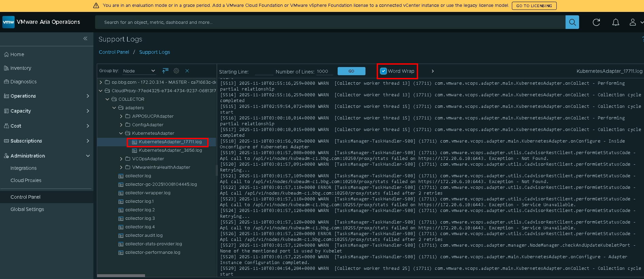Screen dimensions: 644x279
Task: Click the collector.audit.log file icon
Action: click(x=121, y=235)
